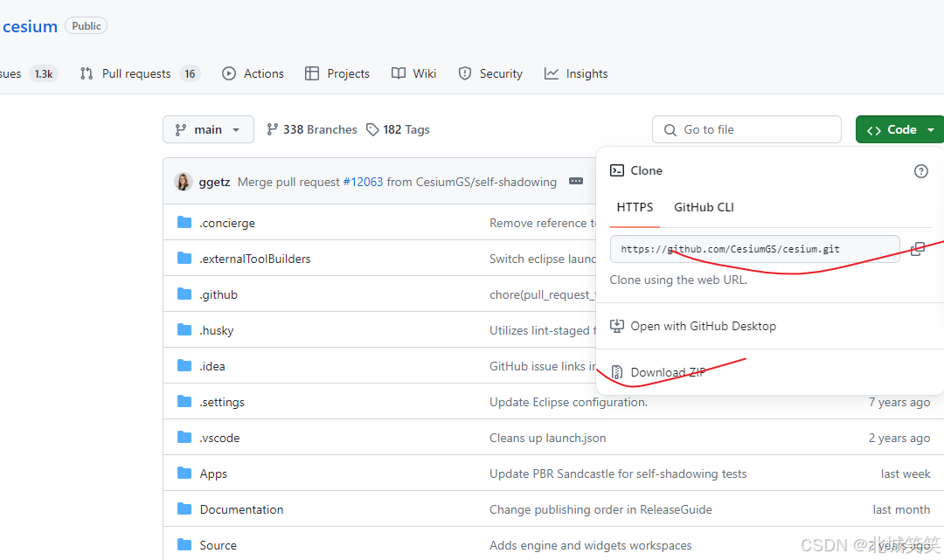
Task: Open the .github folder
Action: click(219, 294)
